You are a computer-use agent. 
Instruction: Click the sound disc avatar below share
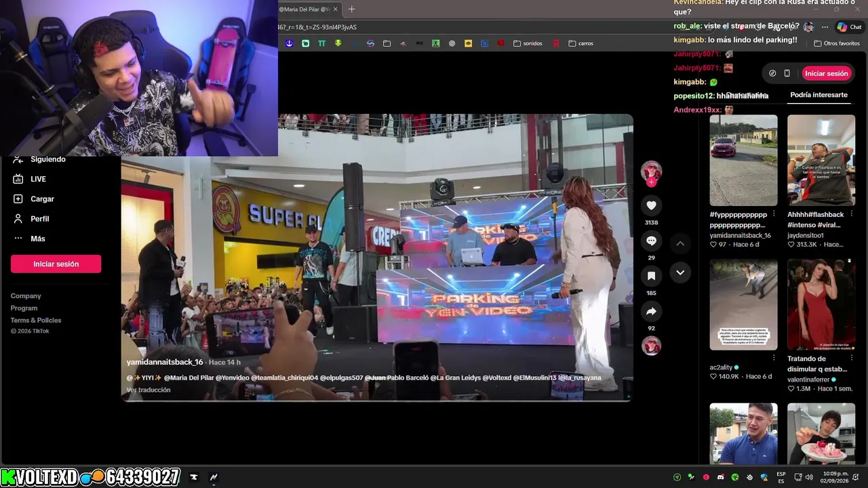[x=652, y=346]
